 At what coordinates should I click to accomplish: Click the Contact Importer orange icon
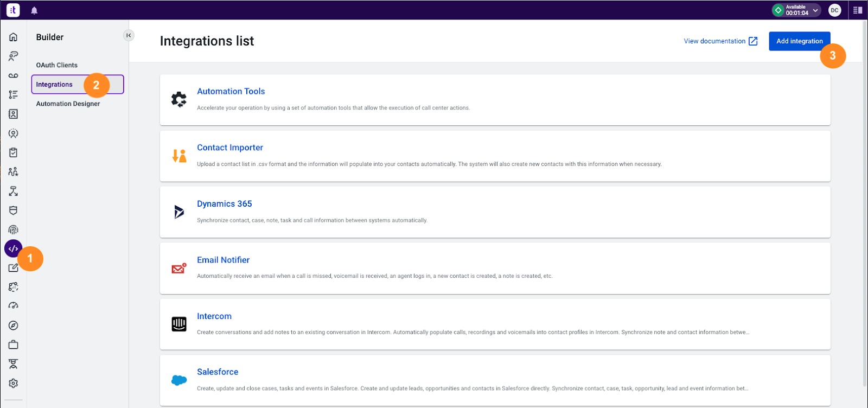pos(179,156)
